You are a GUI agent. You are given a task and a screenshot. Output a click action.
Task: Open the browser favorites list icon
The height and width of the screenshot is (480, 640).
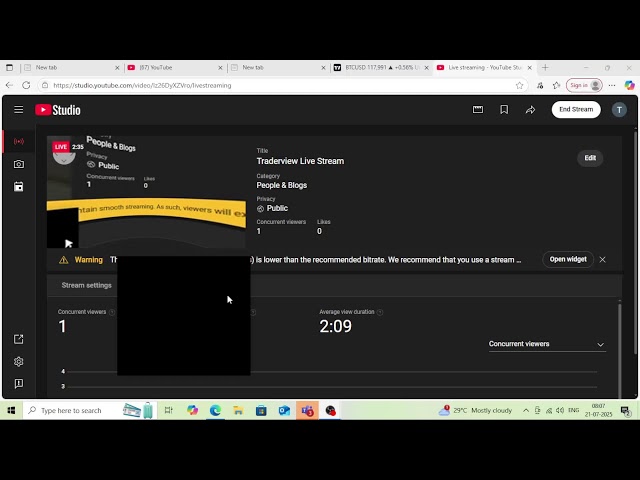[x=556, y=85]
